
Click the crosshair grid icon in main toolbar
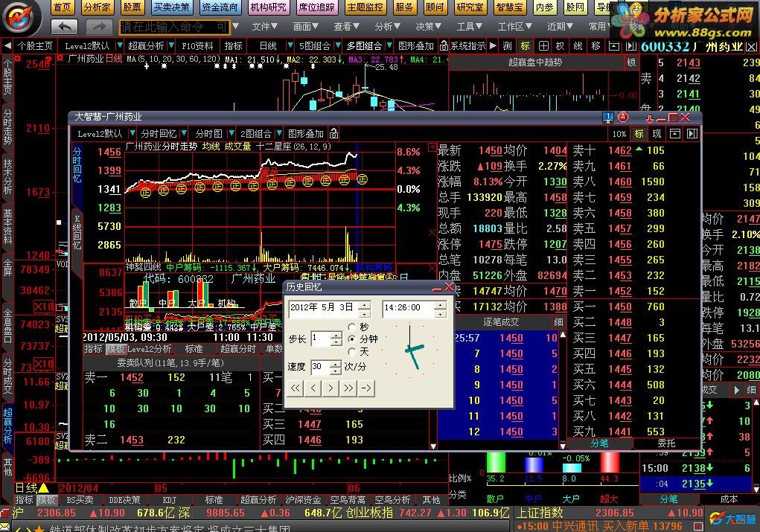coord(544,46)
